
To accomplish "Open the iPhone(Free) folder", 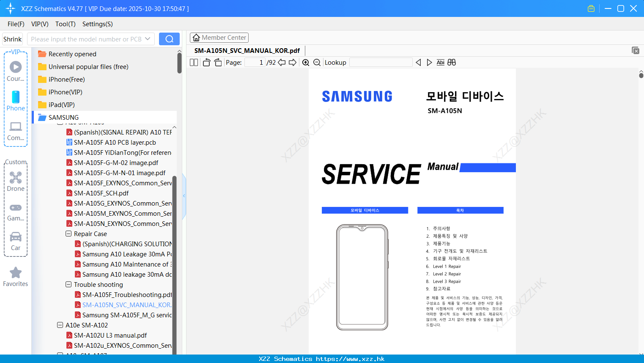I will coord(66,79).
